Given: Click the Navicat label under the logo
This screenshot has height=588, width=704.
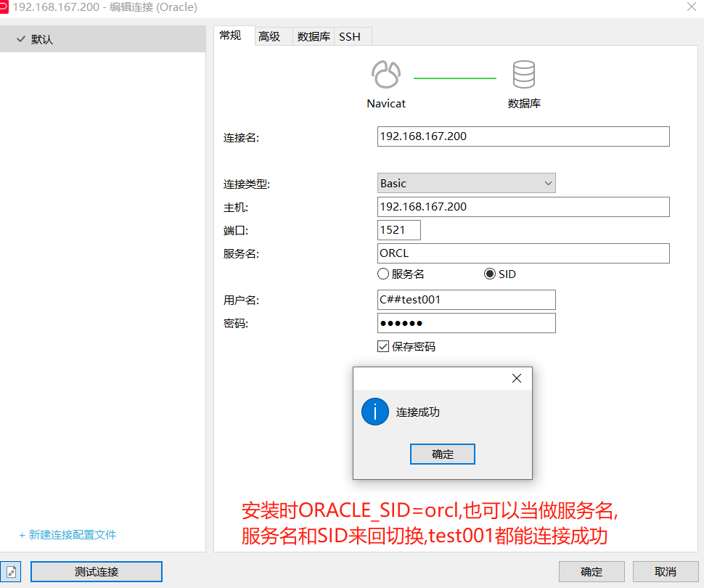Looking at the screenshot, I should [x=386, y=104].
